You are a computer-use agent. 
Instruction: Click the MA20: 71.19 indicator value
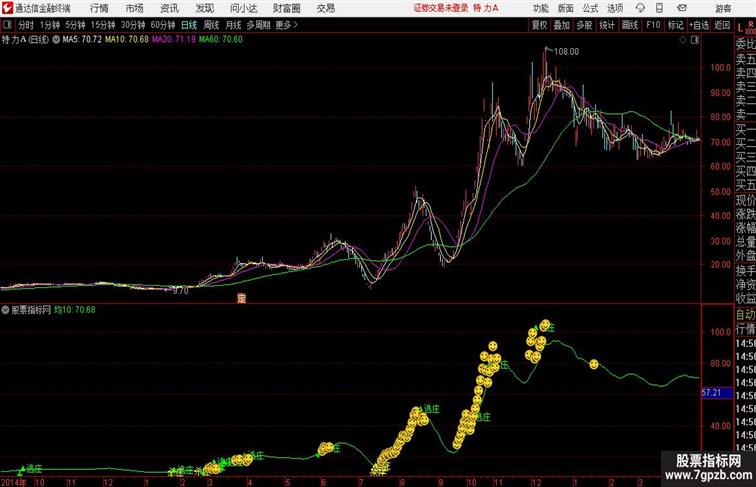click(x=174, y=39)
